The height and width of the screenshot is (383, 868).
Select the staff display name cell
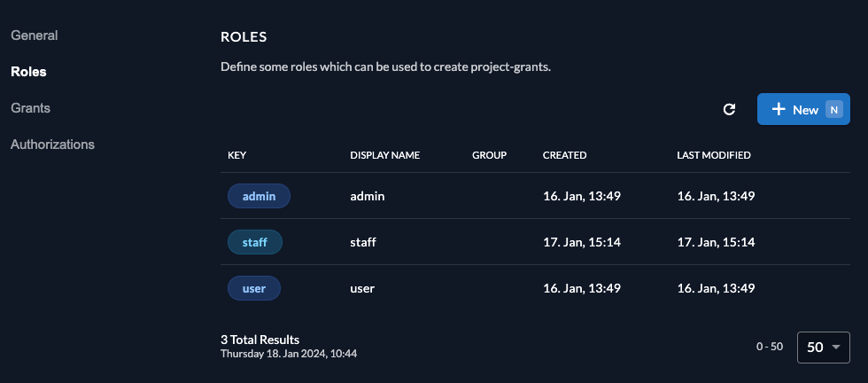[364, 241]
